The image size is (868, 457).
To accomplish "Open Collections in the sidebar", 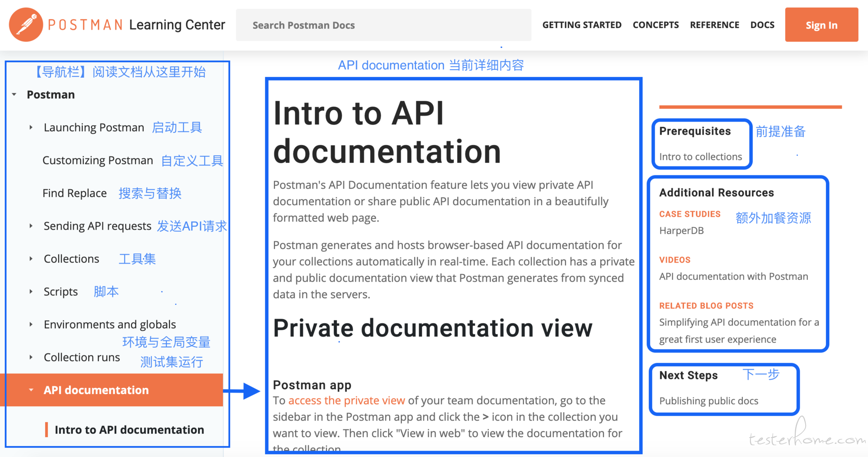I will pos(71,259).
